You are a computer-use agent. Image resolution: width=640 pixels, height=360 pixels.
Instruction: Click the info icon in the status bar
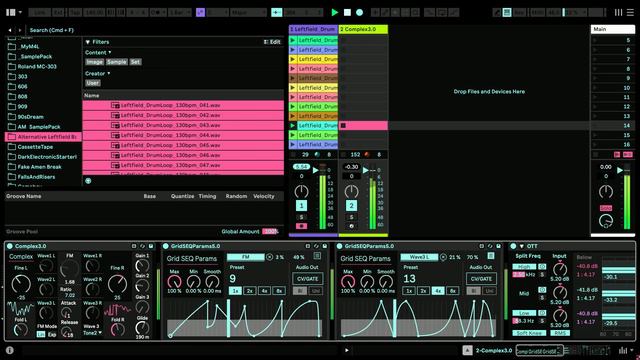9,350
